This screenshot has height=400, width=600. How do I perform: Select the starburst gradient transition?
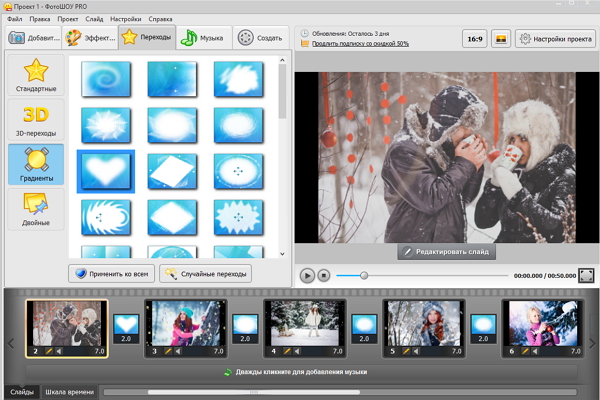(x=106, y=125)
